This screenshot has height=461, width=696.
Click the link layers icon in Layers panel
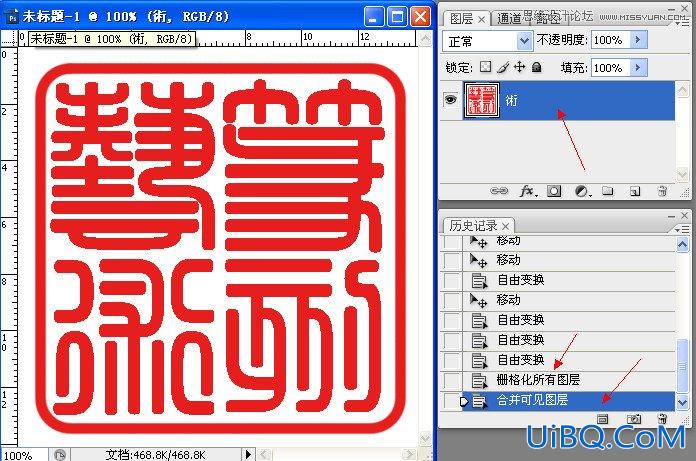[498, 191]
